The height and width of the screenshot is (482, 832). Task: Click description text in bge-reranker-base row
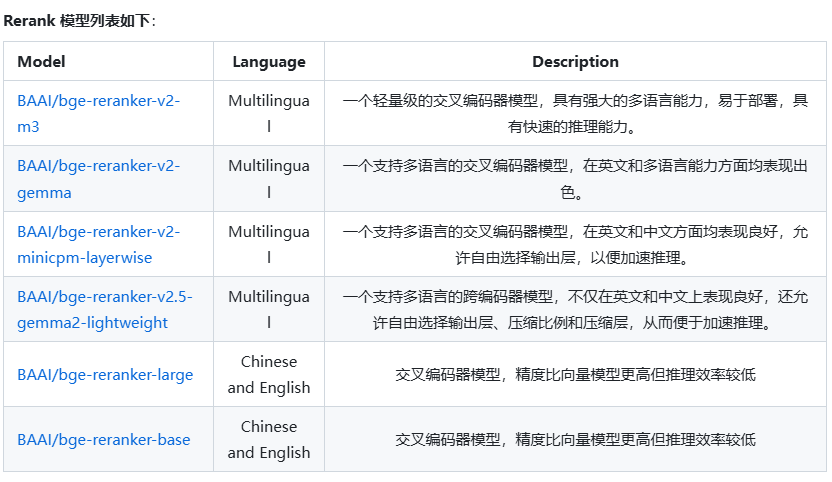click(x=575, y=440)
